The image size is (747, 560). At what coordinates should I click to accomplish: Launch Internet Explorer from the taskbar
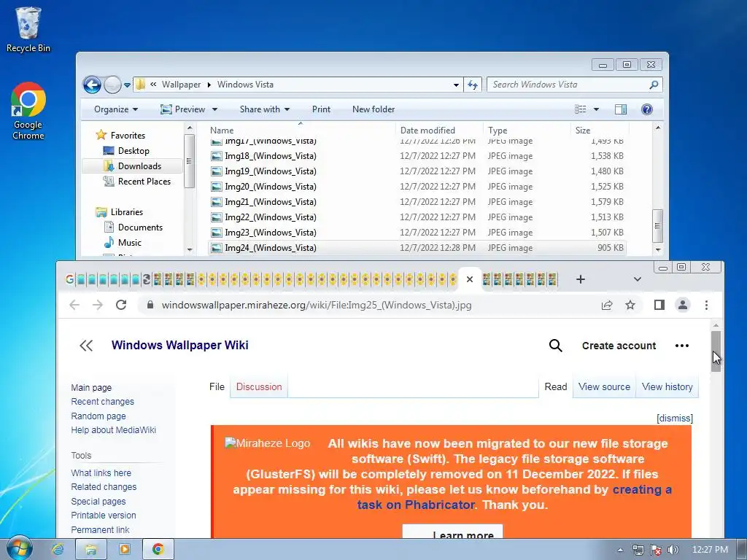coord(58,550)
